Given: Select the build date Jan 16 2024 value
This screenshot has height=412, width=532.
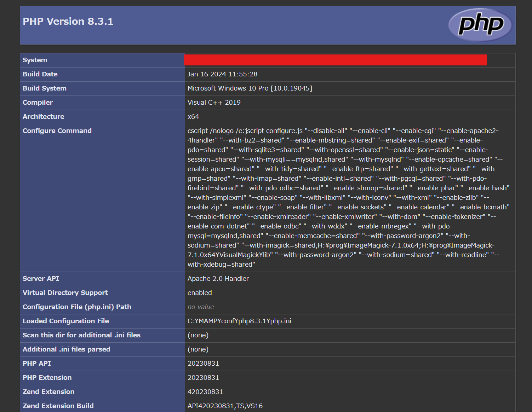Looking at the screenshot, I should pos(222,74).
